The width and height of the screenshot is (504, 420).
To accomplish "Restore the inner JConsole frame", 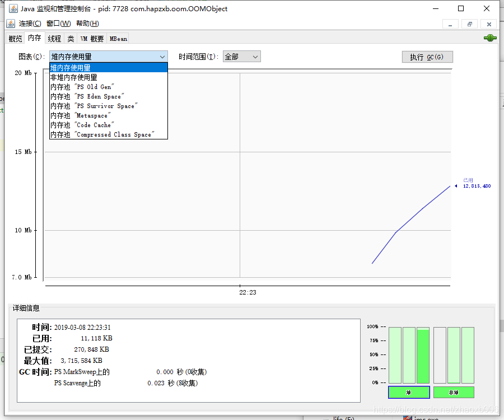I will point(470,24).
